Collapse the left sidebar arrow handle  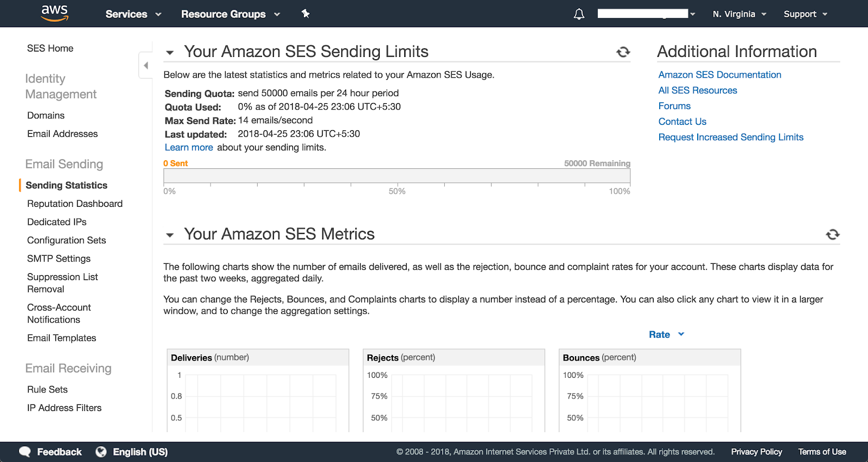point(145,66)
